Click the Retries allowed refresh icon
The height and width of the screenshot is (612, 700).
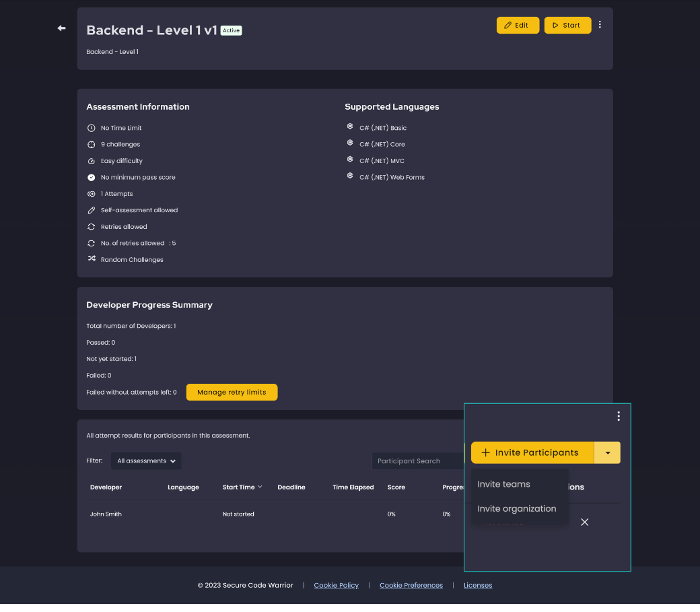[x=91, y=228]
